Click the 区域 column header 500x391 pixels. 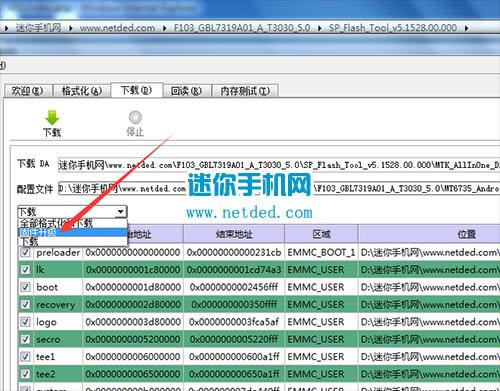coord(321,234)
